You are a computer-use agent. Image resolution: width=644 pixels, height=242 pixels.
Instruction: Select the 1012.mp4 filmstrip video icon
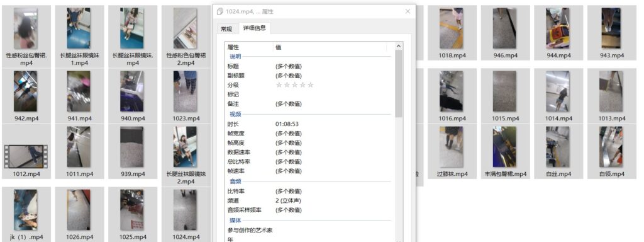point(26,156)
